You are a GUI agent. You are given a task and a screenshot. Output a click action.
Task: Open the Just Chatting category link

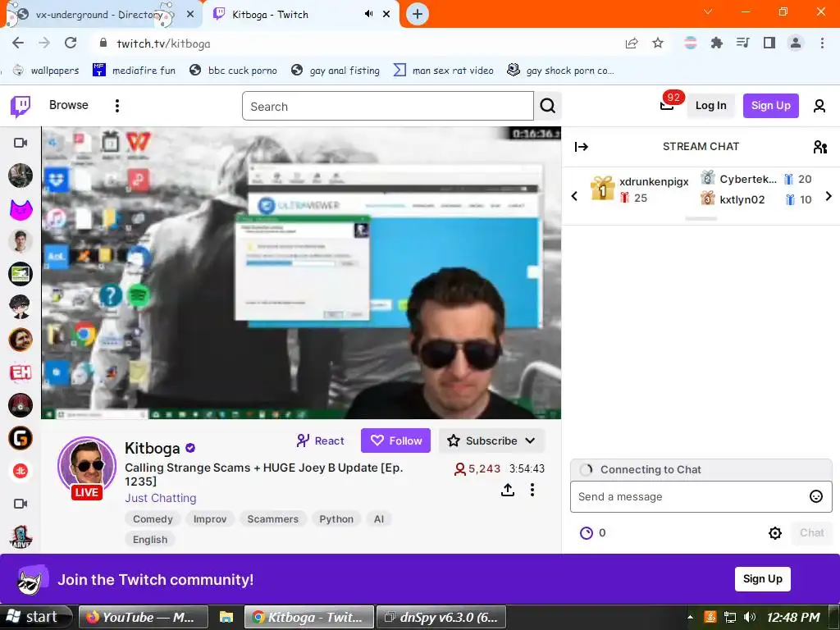pos(161,498)
